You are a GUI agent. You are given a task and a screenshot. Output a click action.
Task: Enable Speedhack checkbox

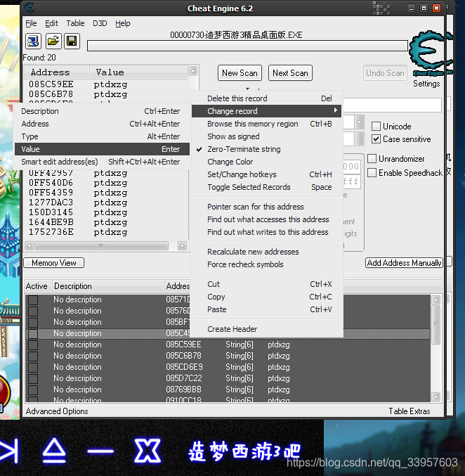pos(372,172)
